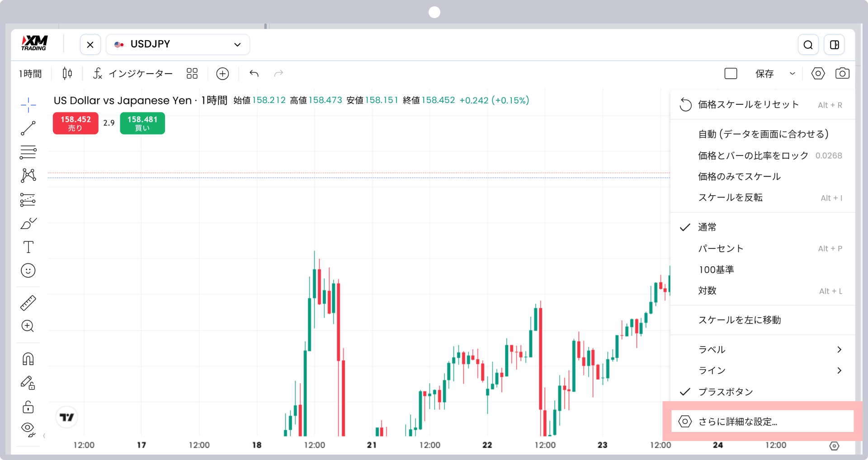Screen dimensions: 868x460
Task: Open the USDJPY symbol dropdown
Action: click(178, 44)
